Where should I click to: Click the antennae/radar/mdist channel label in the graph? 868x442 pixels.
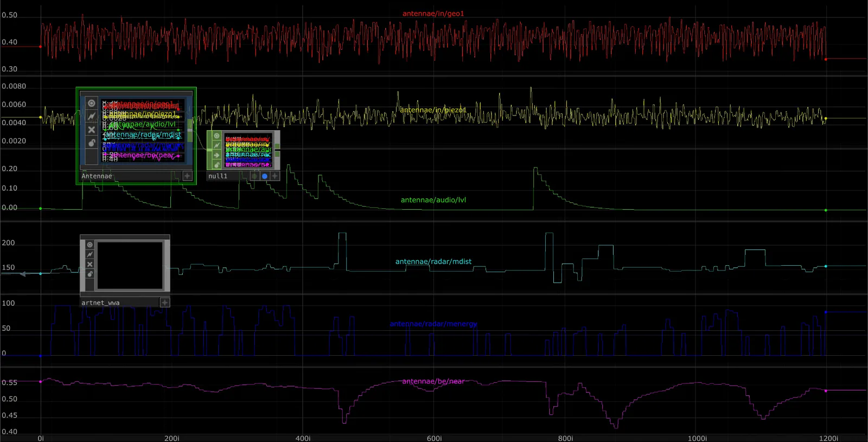[433, 261]
